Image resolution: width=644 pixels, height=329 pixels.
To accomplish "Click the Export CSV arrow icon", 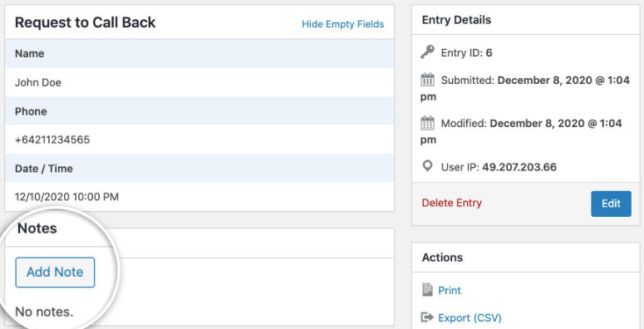I will point(428,317).
